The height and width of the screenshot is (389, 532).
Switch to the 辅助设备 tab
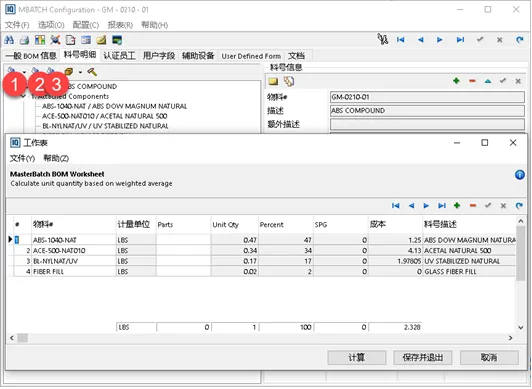[x=198, y=56]
